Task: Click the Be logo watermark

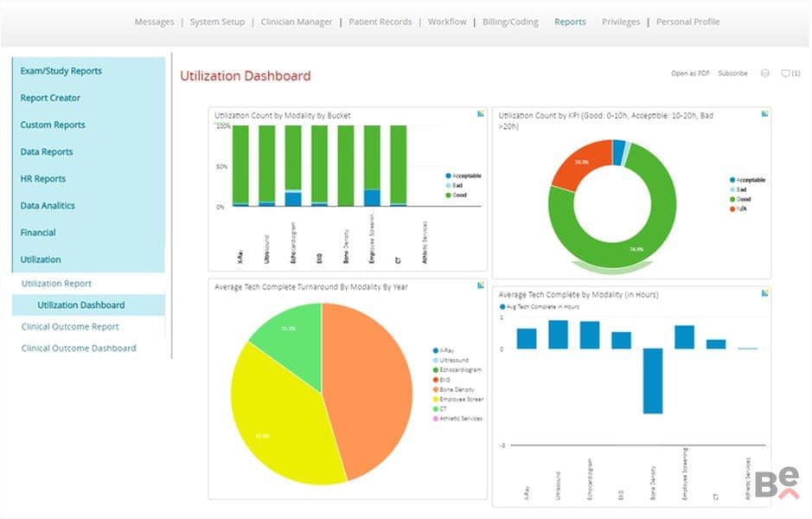Action: (x=777, y=483)
